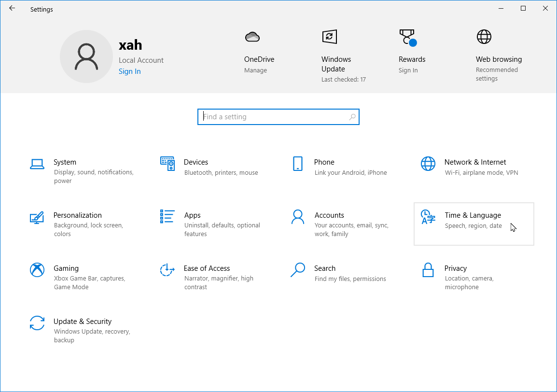Open the Phone settings icon

(298, 164)
